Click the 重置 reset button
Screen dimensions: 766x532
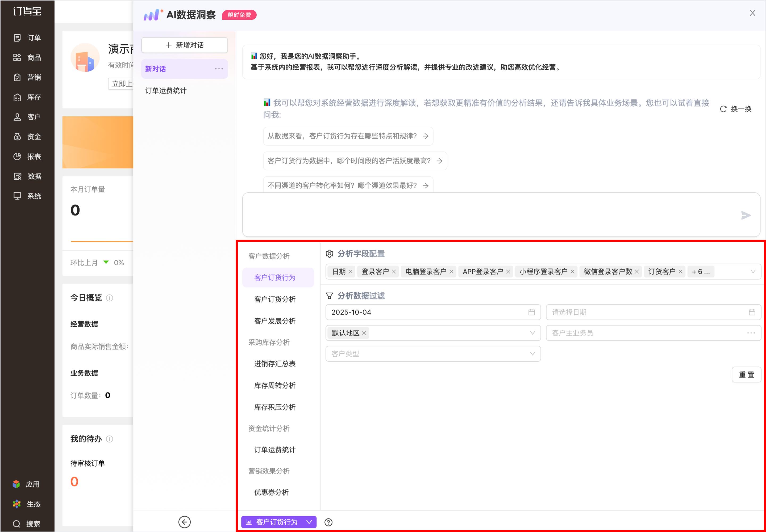click(x=746, y=375)
